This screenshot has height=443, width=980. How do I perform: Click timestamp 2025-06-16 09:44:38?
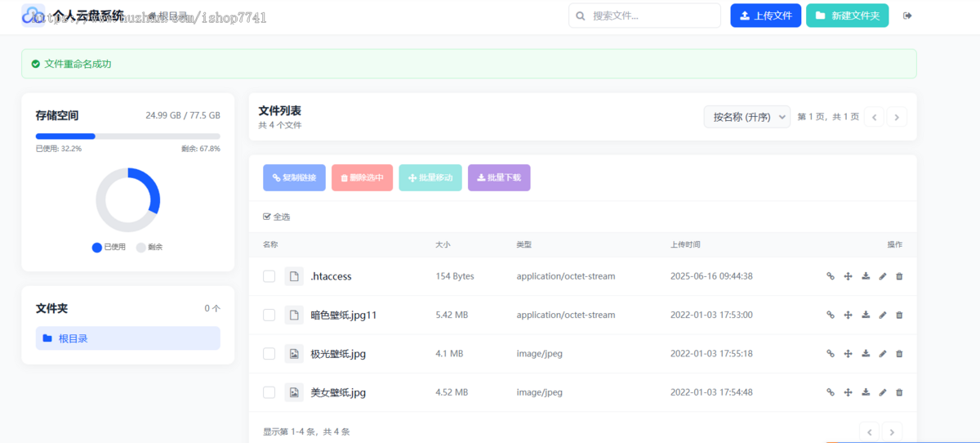click(x=711, y=276)
